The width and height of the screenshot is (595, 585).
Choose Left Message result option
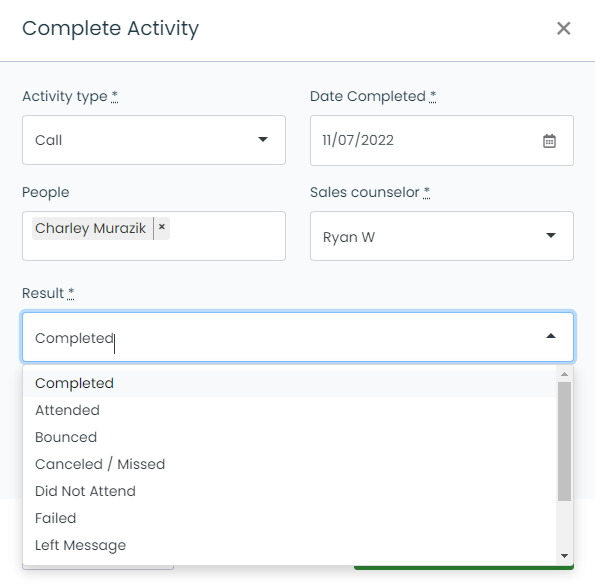290,545
